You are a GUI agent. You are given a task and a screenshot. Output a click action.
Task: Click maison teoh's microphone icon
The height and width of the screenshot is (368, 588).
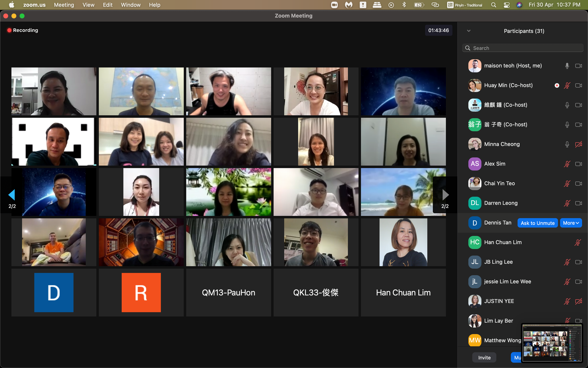point(567,66)
